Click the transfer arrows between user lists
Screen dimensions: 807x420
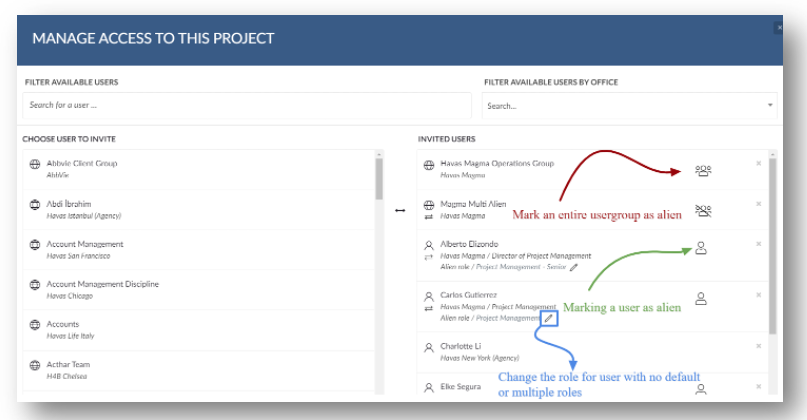click(x=400, y=211)
